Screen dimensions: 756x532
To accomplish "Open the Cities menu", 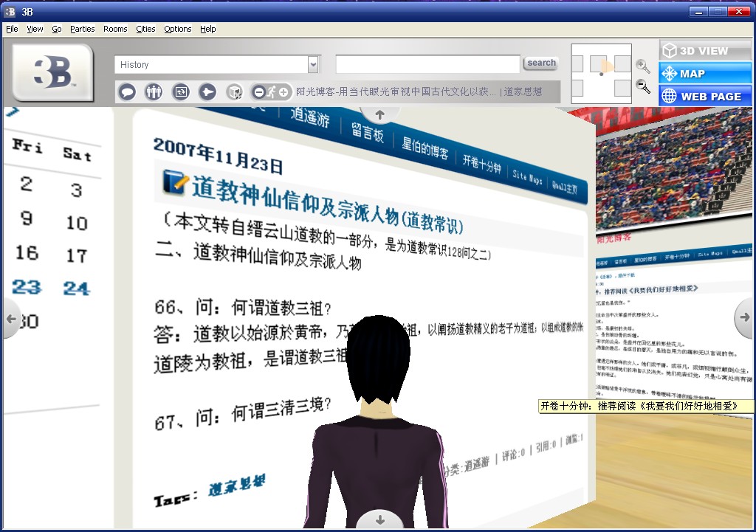I will click(145, 29).
